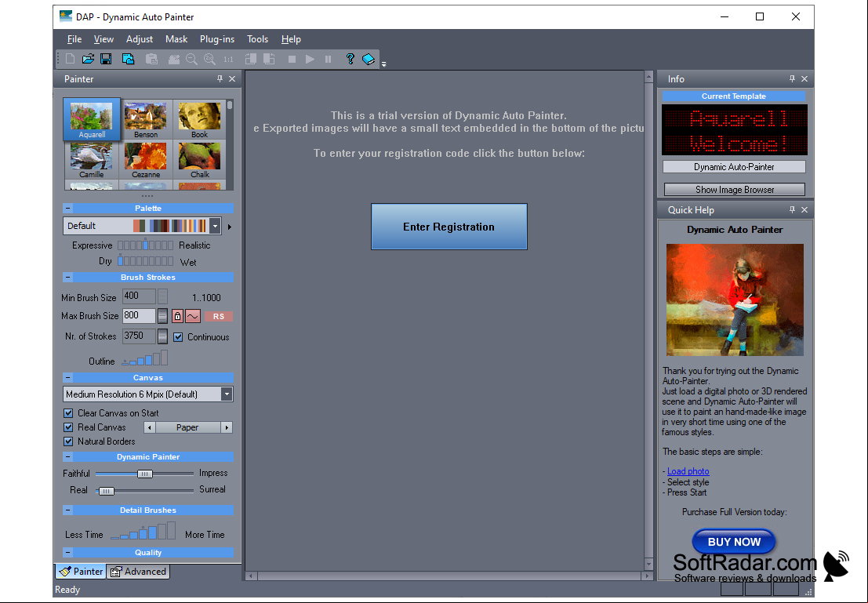The image size is (868, 603).
Task: Click the grayed eraser-like toolbar icon
Action: pos(174,59)
